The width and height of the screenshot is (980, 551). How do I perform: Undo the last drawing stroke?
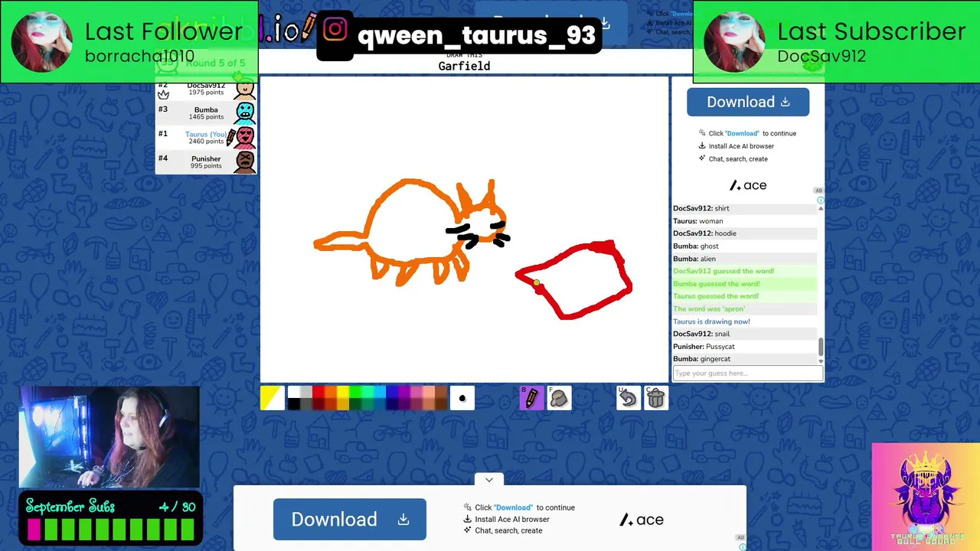tap(628, 398)
